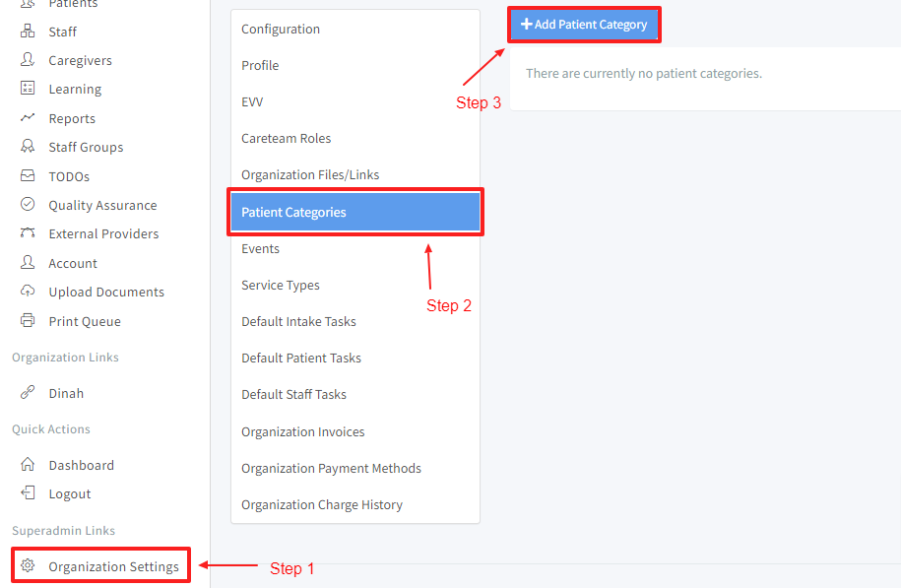
Task: Click the Upload Documents cloud icon
Action: point(28,292)
